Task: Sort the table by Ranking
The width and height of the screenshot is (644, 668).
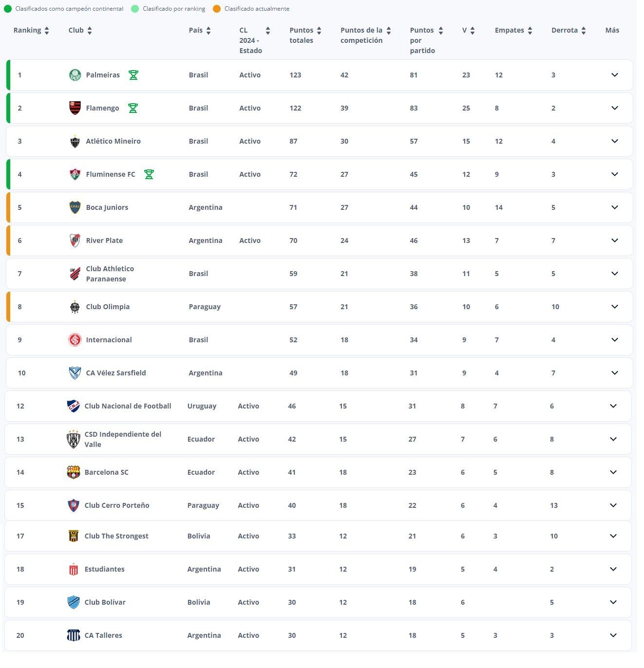Action: [x=47, y=31]
